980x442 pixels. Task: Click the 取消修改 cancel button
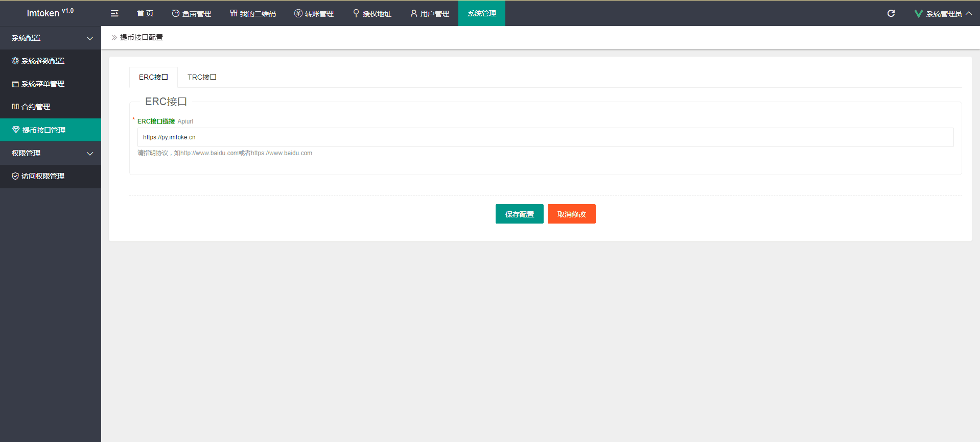(571, 214)
